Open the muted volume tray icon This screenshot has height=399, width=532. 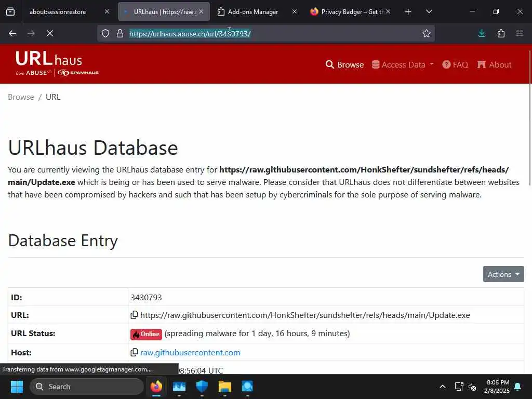[x=472, y=387]
